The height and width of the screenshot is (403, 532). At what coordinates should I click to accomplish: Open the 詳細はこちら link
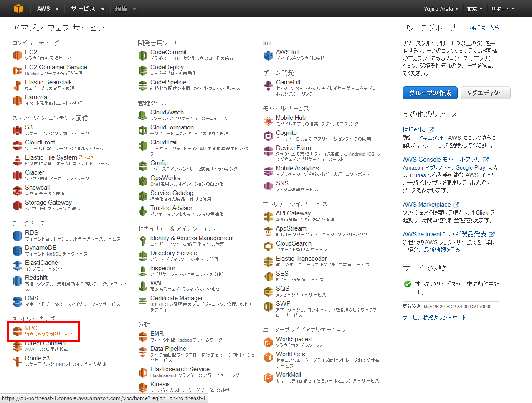click(484, 28)
